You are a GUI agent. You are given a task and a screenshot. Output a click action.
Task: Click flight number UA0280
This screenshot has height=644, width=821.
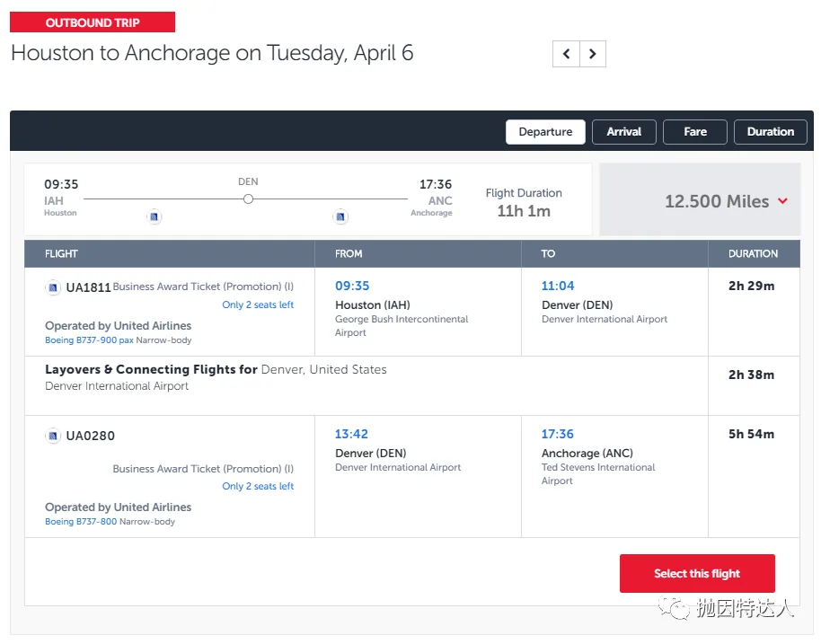(90, 436)
